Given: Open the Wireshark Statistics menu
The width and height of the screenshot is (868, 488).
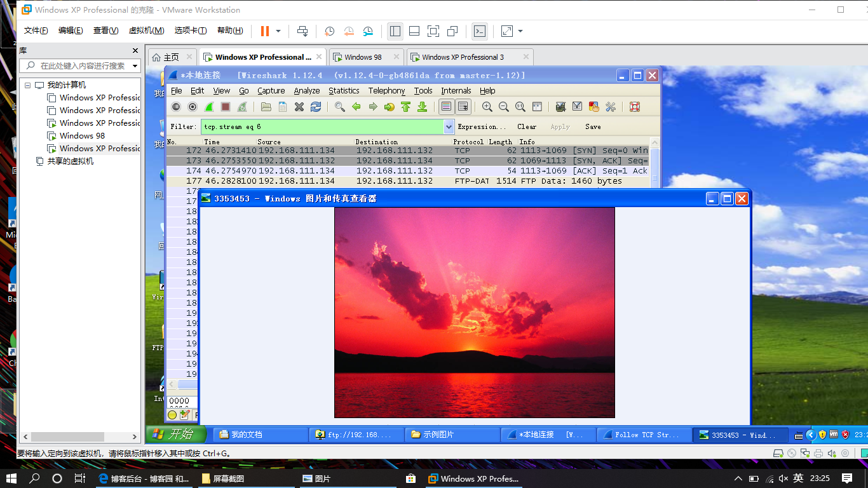Looking at the screenshot, I should point(344,91).
